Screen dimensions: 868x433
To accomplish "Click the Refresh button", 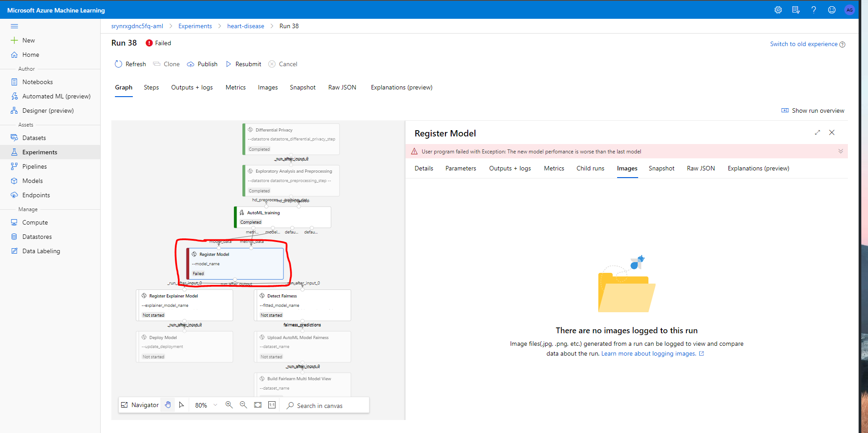I will 131,64.
